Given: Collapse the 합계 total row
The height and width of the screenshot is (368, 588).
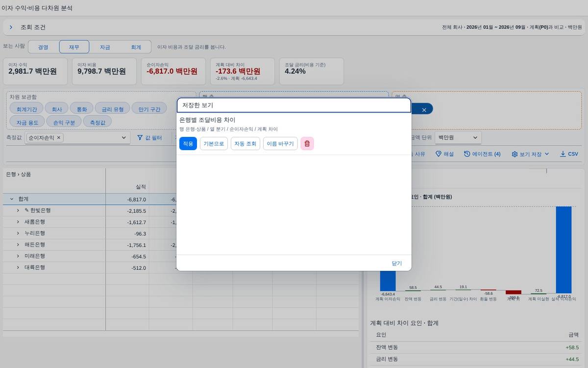Looking at the screenshot, I should [x=12, y=199].
